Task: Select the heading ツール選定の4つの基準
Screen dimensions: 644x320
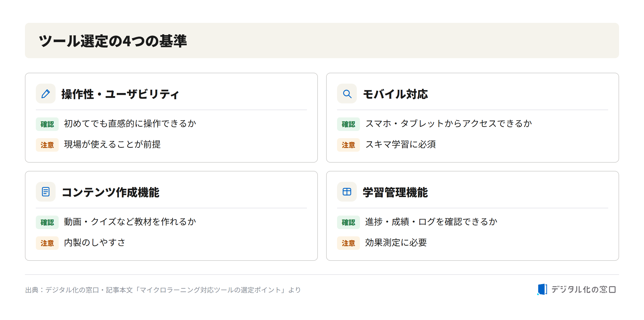Action: click(x=113, y=41)
